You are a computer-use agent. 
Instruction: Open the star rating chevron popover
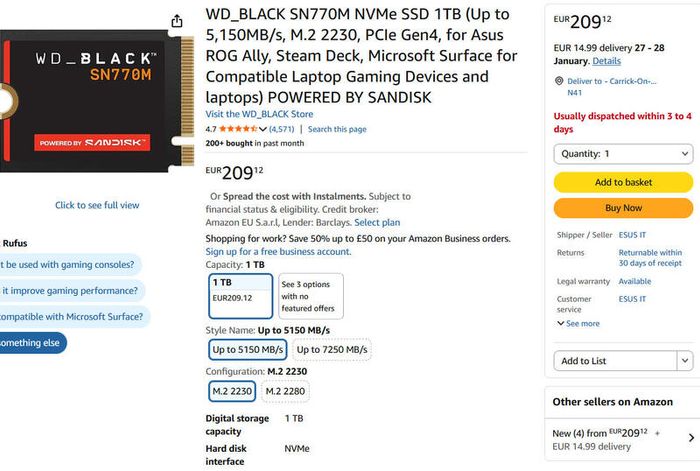263,129
